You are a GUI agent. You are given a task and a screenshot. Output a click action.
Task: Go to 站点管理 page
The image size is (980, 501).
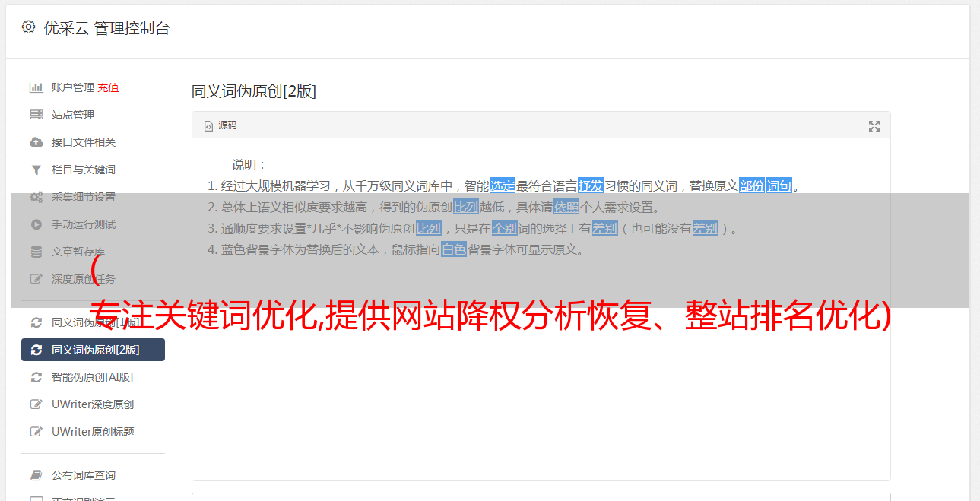click(x=93, y=115)
